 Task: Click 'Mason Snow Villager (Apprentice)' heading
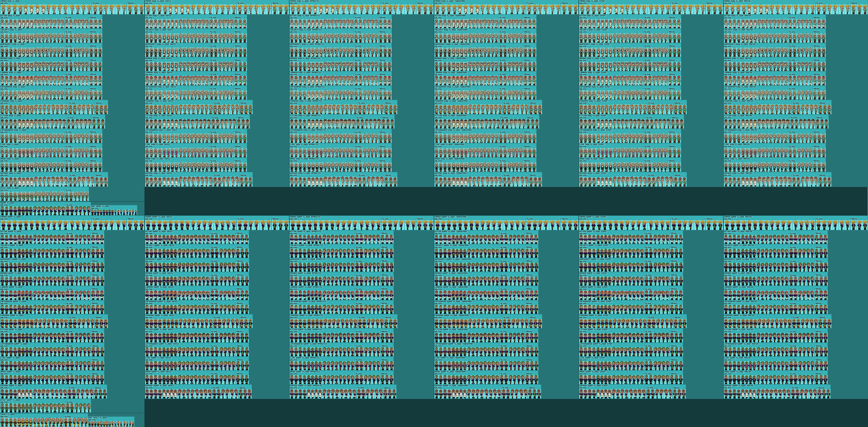(x=304, y=159)
